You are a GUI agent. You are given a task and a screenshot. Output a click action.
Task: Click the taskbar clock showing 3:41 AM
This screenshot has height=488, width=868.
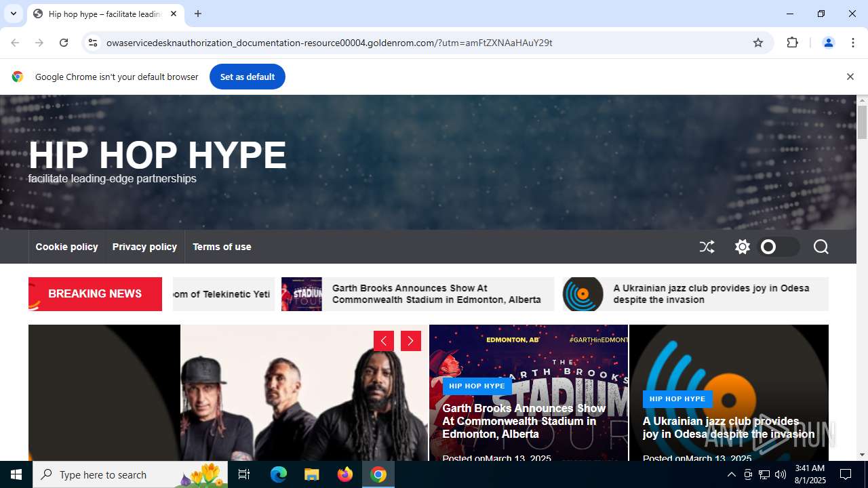point(810,474)
